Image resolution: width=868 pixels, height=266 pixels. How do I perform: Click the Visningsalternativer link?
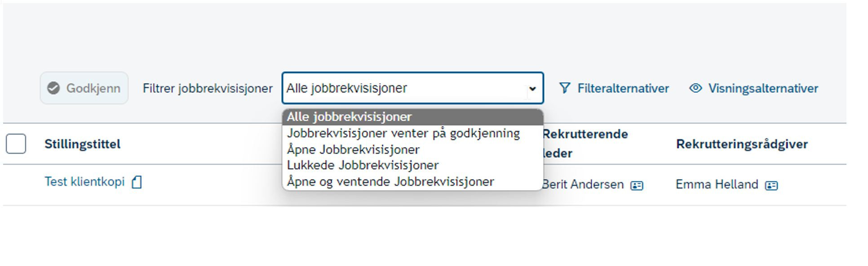(763, 88)
